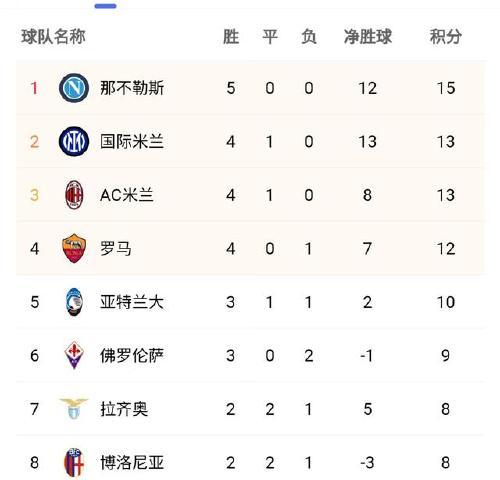
Task: Sort by 净胜球 column header
Action: click(x=368, y=37)
